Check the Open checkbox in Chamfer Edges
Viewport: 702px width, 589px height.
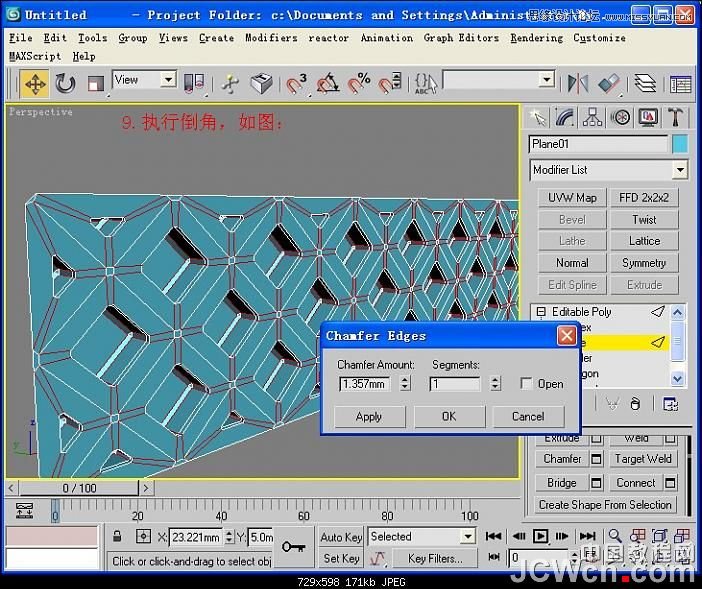(x=526, y=384)
